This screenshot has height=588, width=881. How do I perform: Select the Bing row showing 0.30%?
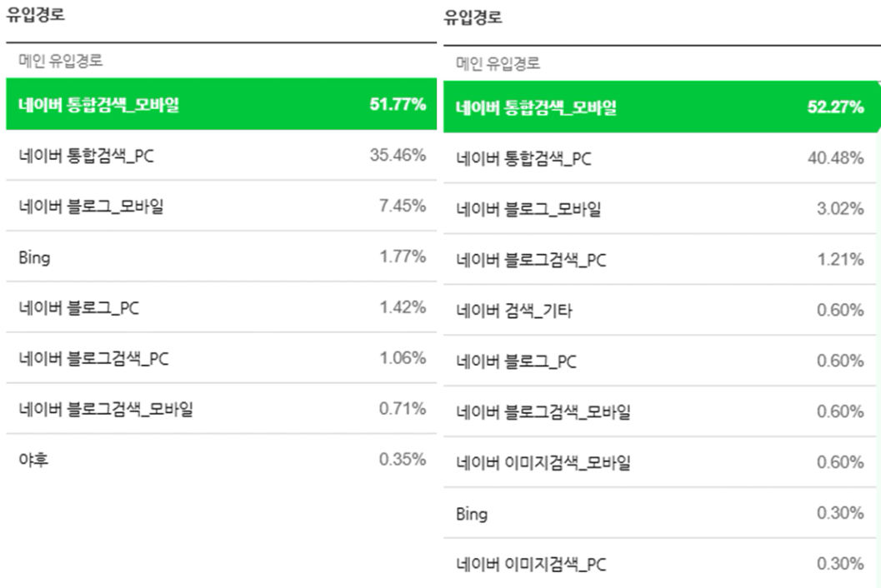tap(658, 513)
